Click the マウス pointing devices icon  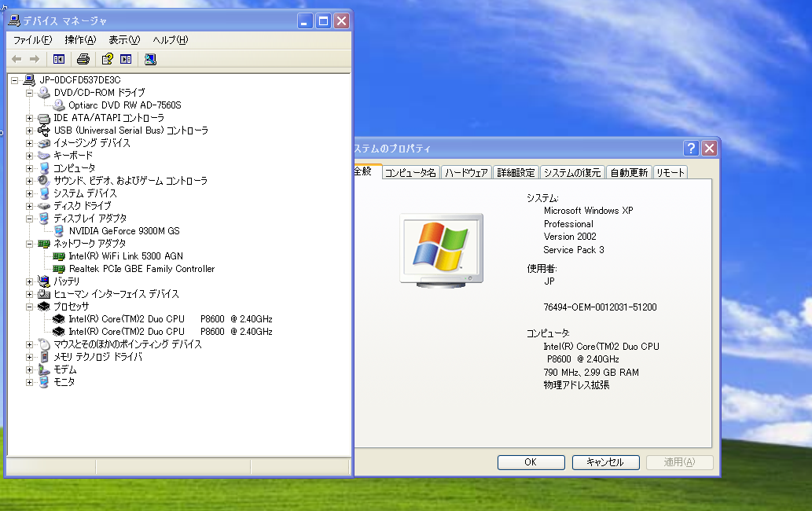pos(44,344)
